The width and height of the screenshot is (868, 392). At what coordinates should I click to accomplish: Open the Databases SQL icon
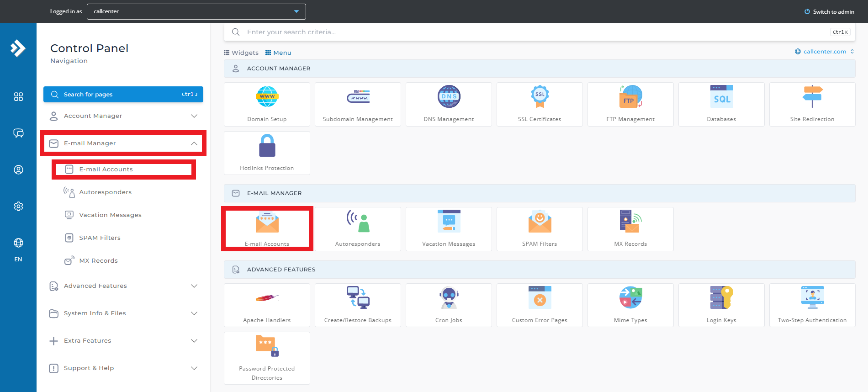721,97
